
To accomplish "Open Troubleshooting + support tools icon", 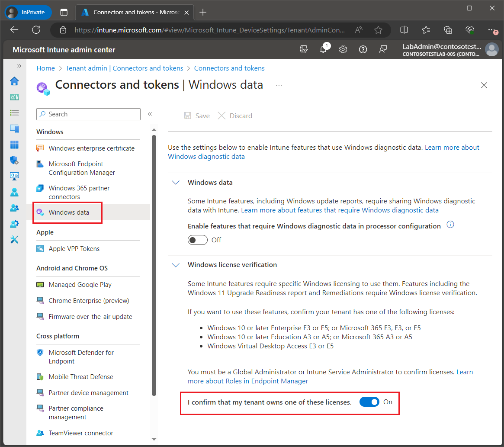I will coord(14,240).
